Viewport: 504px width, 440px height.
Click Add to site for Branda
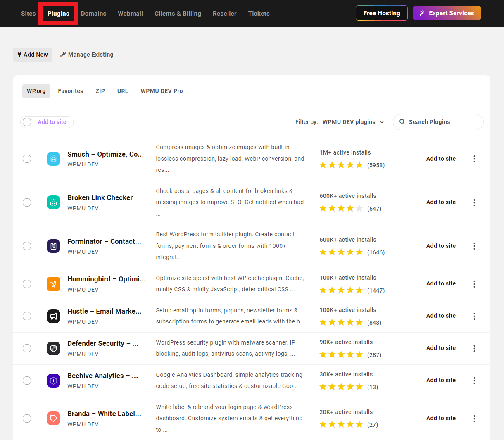pyautogui.click(x=441, y=418)
